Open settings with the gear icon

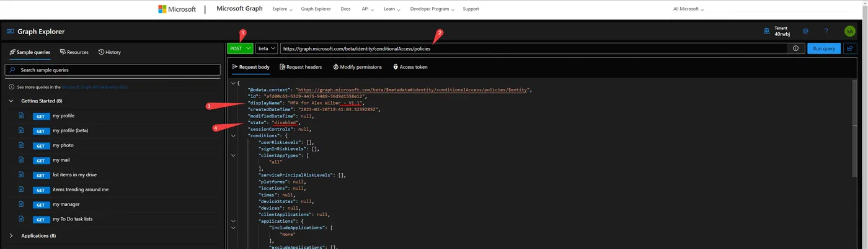[805, 31]
